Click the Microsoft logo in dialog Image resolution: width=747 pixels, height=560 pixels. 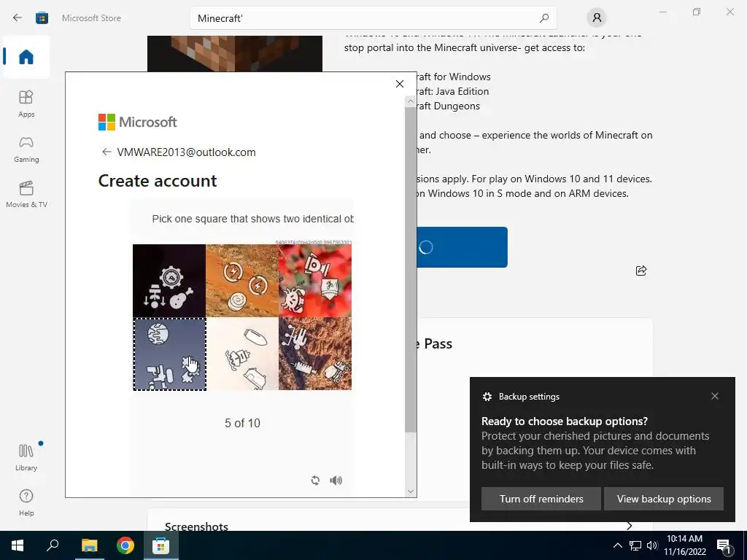[137, 122]
